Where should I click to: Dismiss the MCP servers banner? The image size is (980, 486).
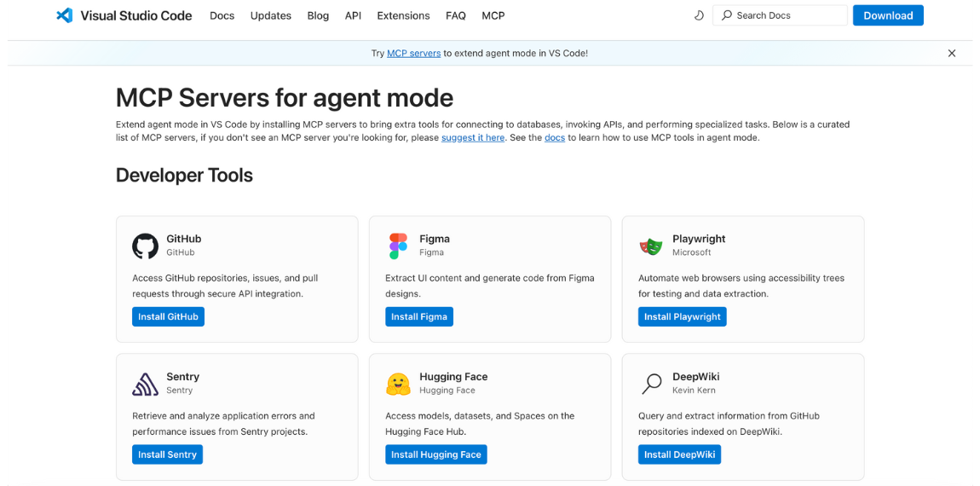tap(952, 53)
